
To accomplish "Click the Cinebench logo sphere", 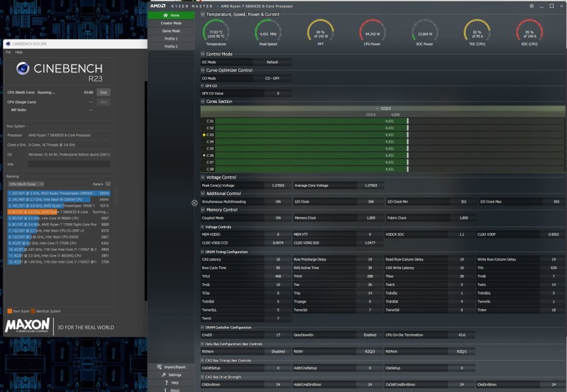I will (24, 69).
